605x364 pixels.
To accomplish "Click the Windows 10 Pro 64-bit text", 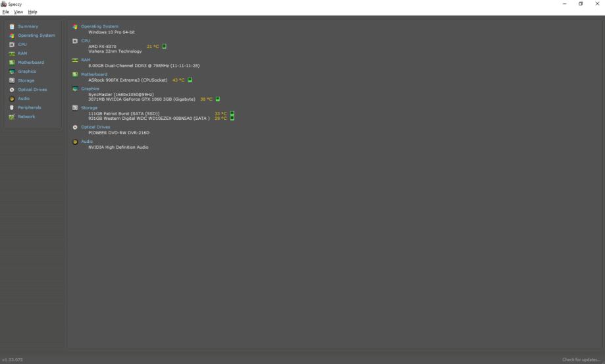I will pos(111,32).
